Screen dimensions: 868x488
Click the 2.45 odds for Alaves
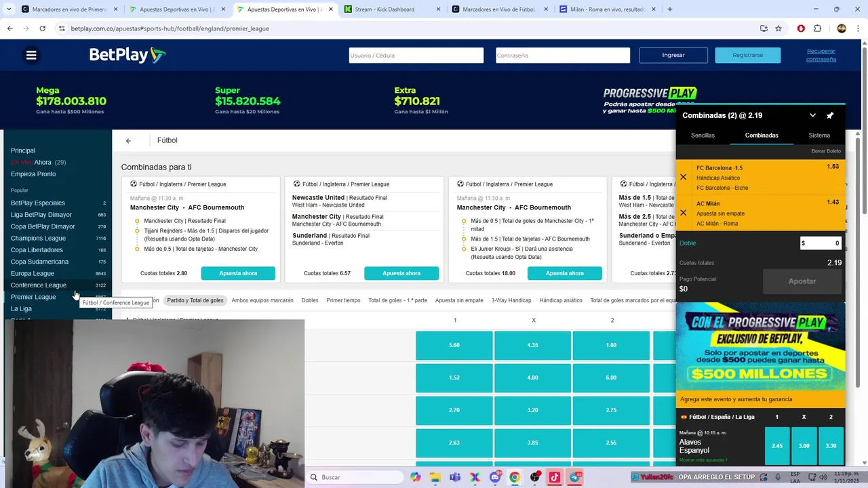pyautogui.click(x=777, y=446)
